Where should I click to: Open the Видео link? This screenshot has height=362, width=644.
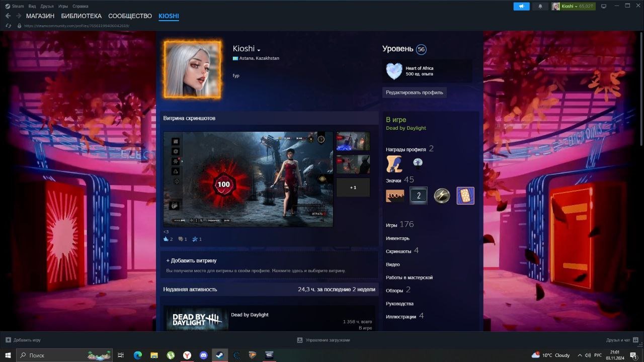click(x=393, y=264)
